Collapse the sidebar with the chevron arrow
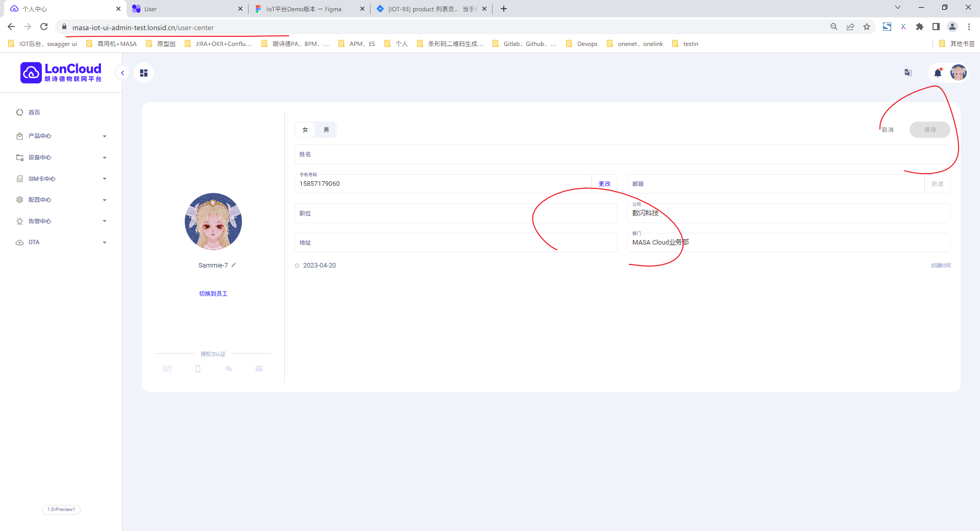Viewport: 980px width, 531px height. point(122,73)
